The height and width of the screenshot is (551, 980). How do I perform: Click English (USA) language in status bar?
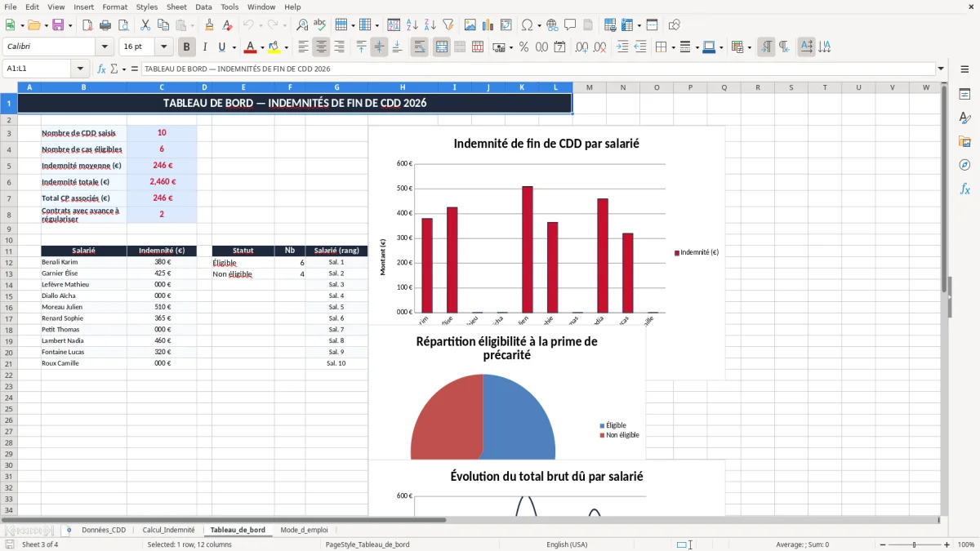click(x=567, y=544)
